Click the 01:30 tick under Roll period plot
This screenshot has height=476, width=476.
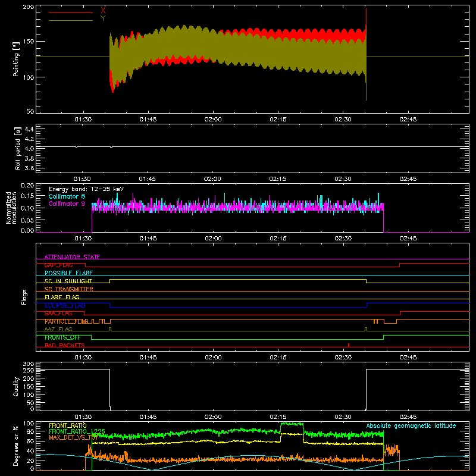[x=82, y=179]
